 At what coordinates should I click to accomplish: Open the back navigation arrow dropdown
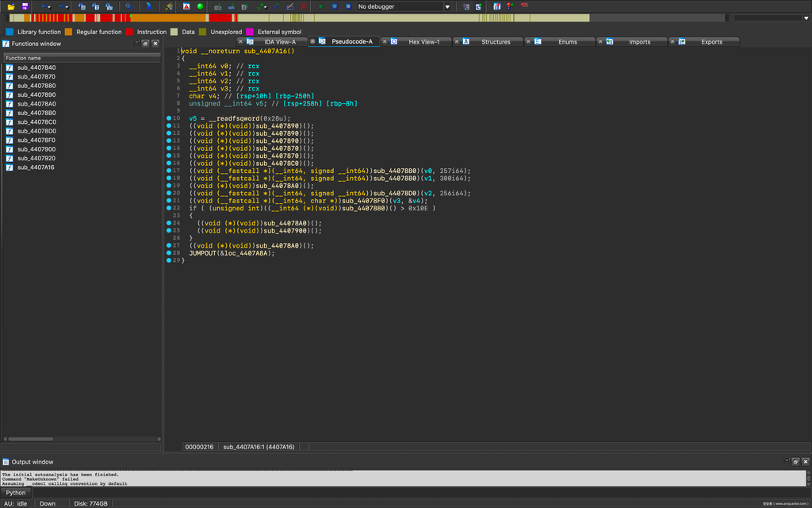(x=50, y=7)
